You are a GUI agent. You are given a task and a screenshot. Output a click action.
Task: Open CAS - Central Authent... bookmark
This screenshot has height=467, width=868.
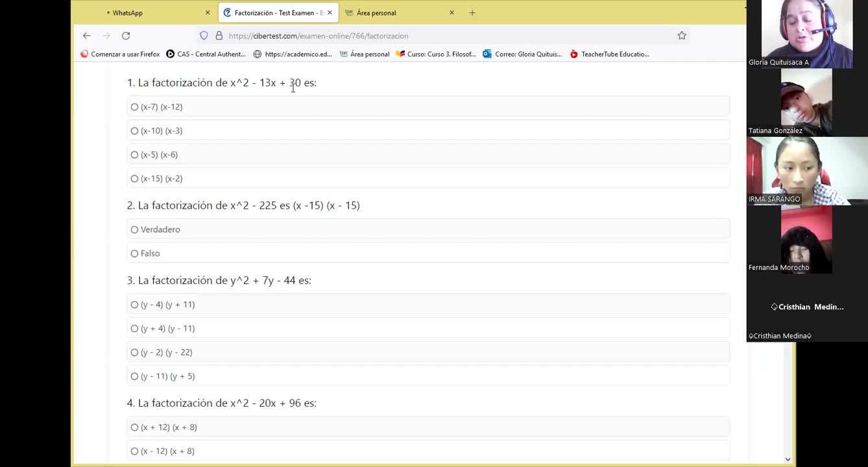tap(206, 54)
